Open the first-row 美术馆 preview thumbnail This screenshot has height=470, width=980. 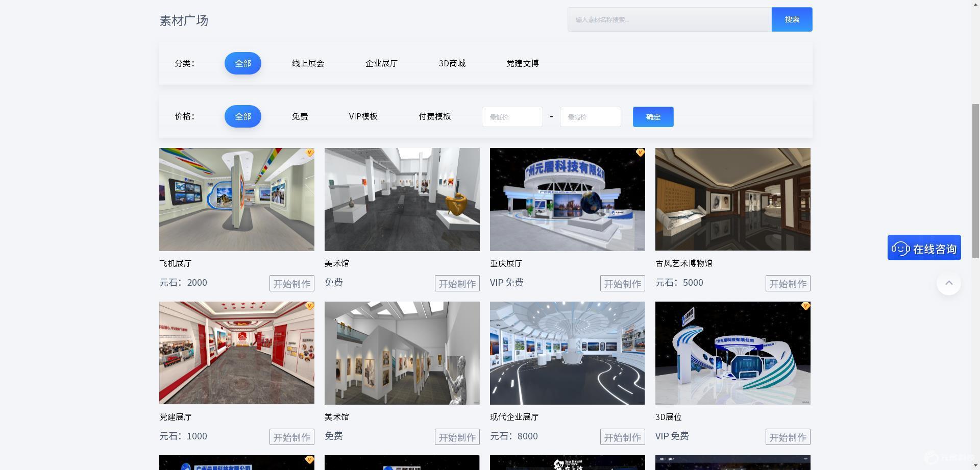point(402,200)
